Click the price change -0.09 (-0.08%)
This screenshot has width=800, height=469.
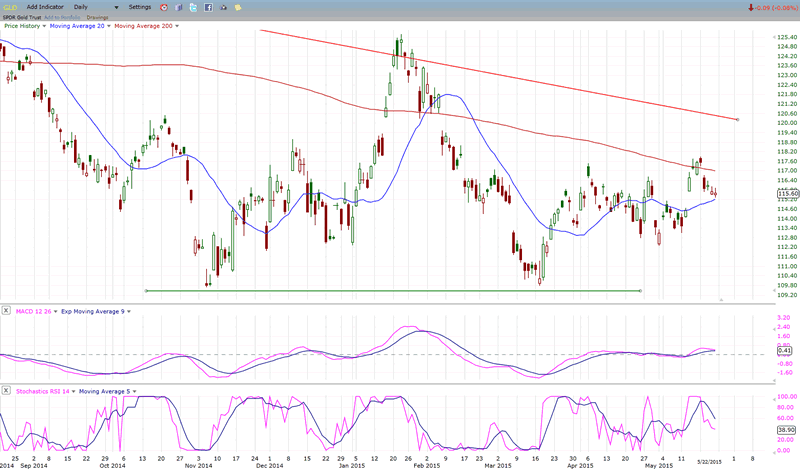pyautogui.click(x=772, y=8)
